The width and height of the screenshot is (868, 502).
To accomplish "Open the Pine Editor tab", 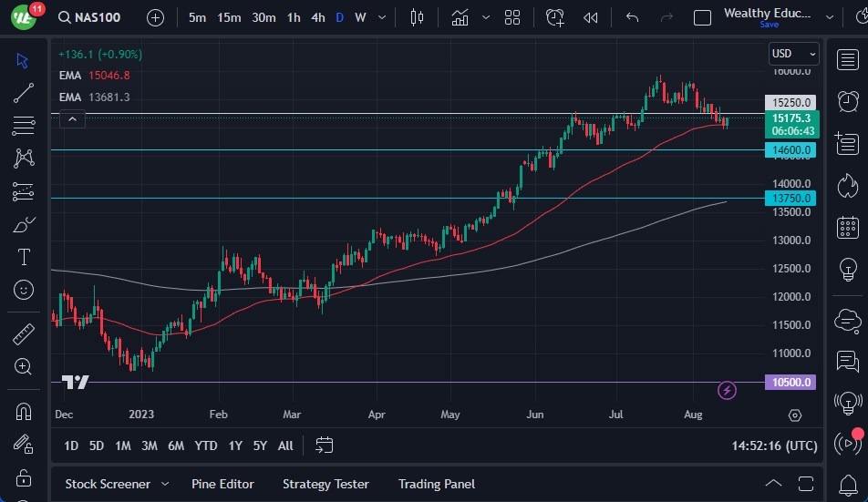I will tap(222, 484).
